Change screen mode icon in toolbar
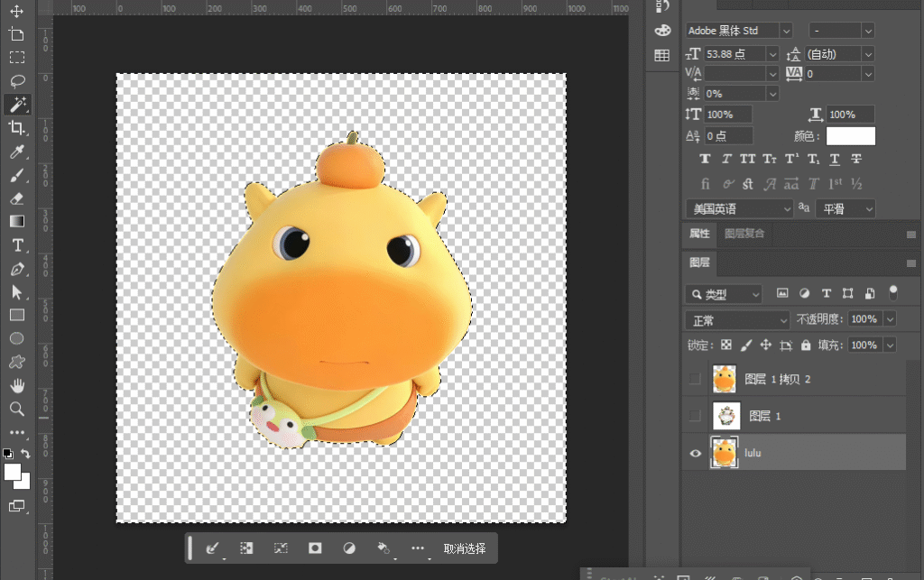924x580 pixels. click(x=16, y=506)
